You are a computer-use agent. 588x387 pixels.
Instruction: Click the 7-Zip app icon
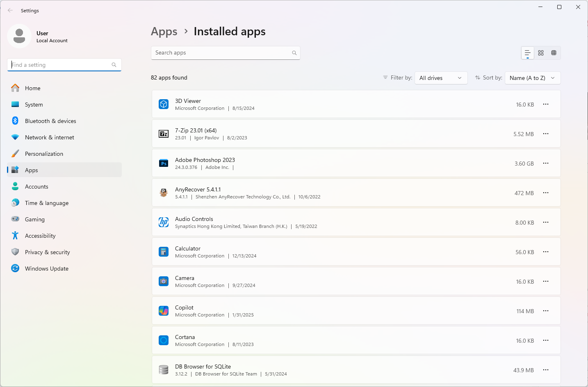[164, 134]
